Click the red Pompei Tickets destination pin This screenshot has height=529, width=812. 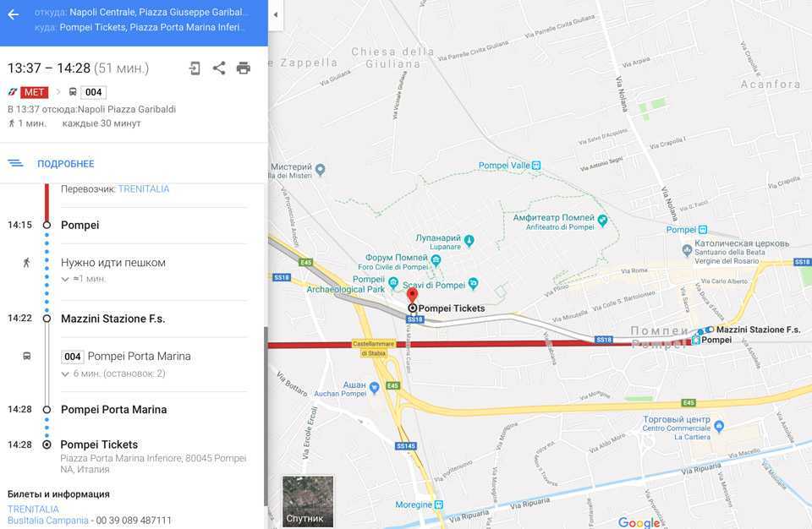(x=412, y=296)
